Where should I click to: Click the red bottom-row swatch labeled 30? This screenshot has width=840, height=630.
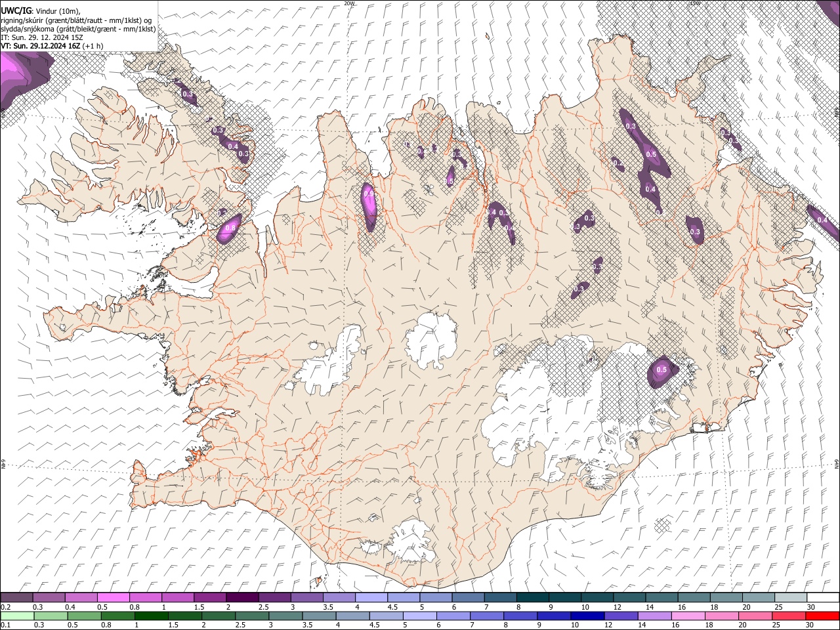[823, 616]
